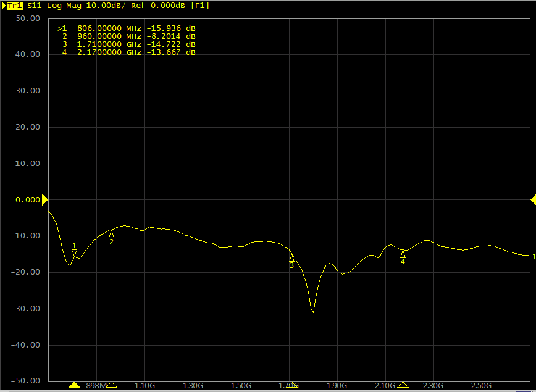Click the deepest trace dip near -30 dB

point(313,311)
